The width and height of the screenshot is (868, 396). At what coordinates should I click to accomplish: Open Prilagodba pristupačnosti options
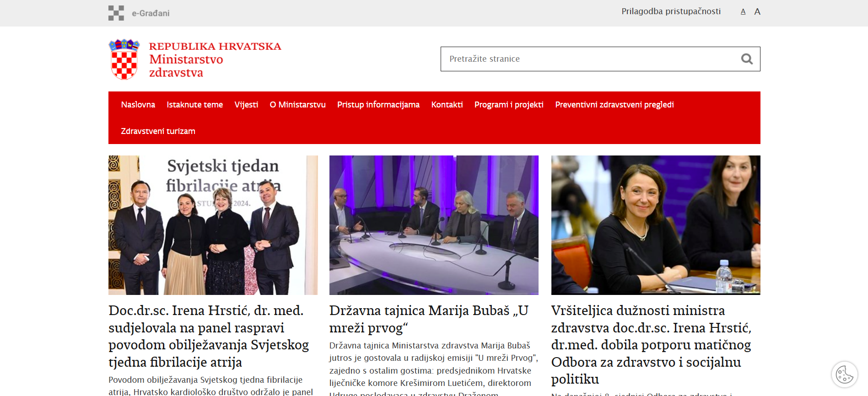tap(671, 11)
